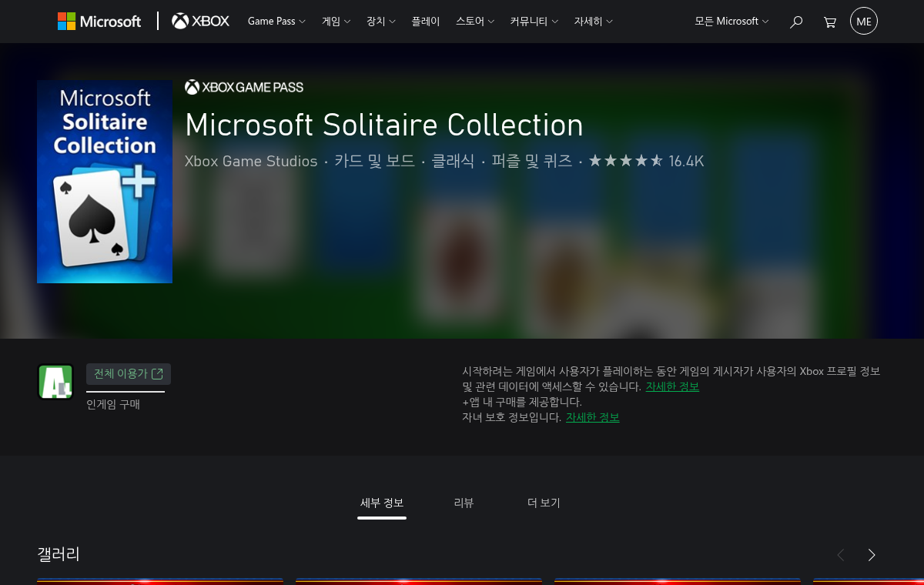Open 자세한 정보 link about profile data
The height and width of the screenshot is (585, 924).
672,386
